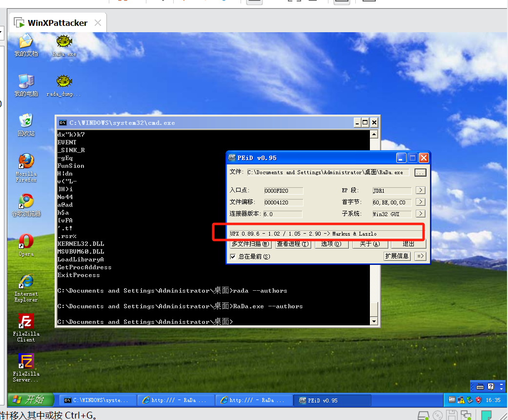Select 我的电脑 desktop icon
Image resolution: width=508 pixels, height=420 pixels.
26,85
